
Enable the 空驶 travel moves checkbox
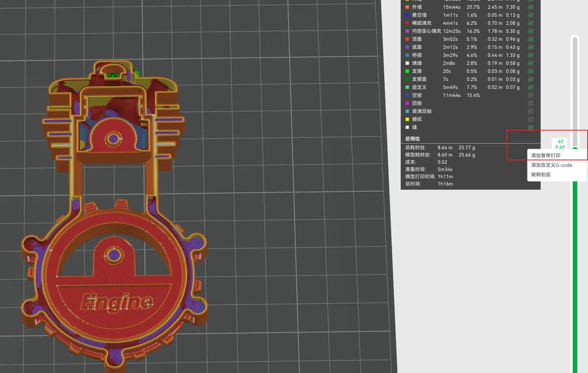click(530, 95)
